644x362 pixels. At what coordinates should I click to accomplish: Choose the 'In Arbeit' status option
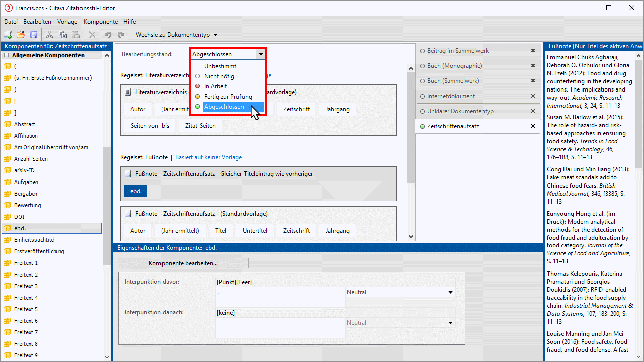[215, 86]
